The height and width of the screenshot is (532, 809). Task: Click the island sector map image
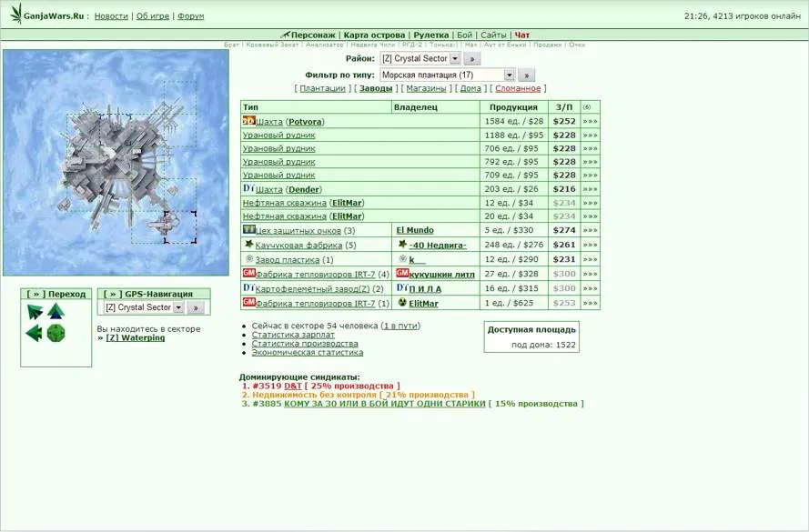pyautogui.click(x=116, y=162)
